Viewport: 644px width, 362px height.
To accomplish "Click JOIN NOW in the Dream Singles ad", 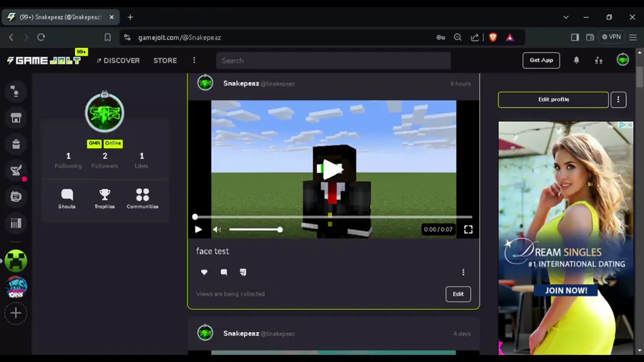I will click(x=566, y=290).
